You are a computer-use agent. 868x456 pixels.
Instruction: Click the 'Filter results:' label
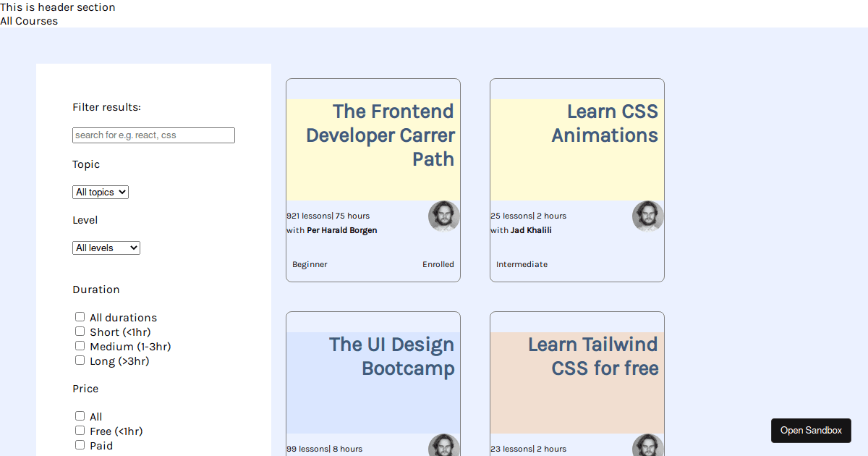[x=106, y=107]
